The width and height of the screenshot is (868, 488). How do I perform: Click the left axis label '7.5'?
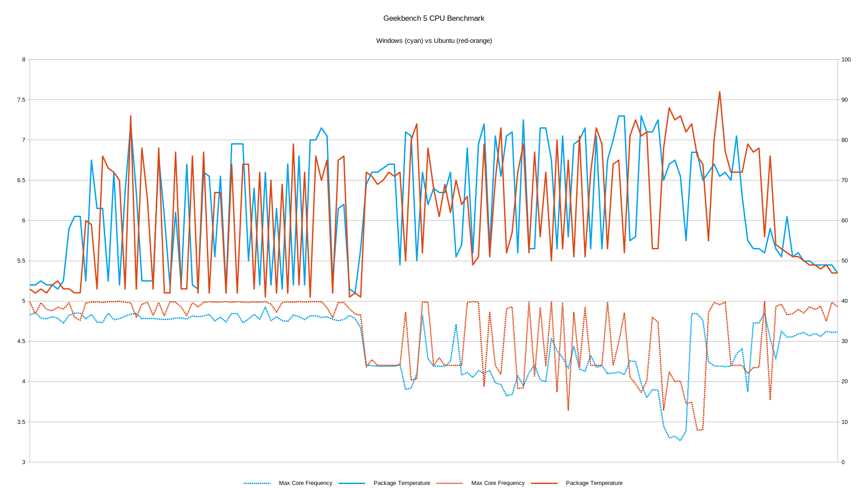pyautogui.click(x=21, y=100)
